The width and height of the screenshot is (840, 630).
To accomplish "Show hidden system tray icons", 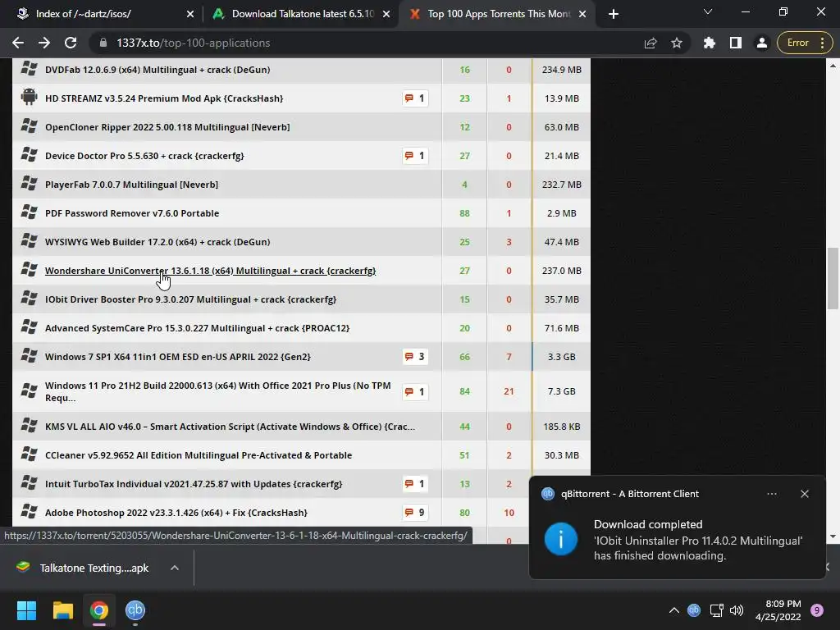I will [674, 610].
